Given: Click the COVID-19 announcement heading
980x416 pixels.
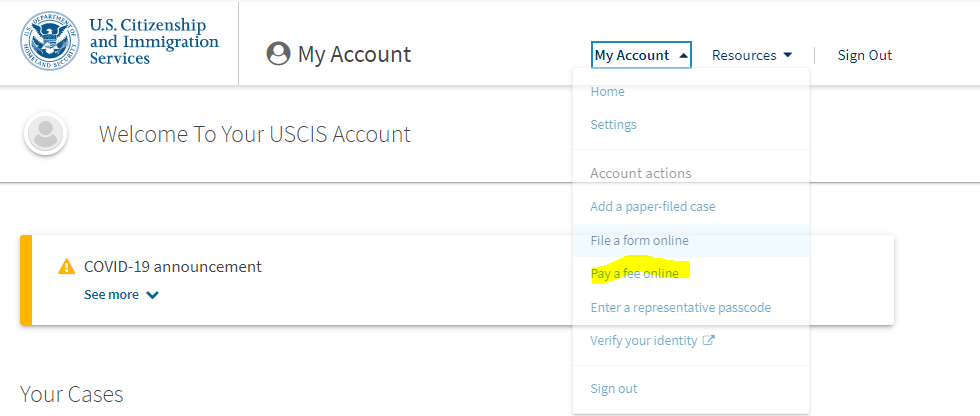Looking at the screenshot, I should point(172,267).
